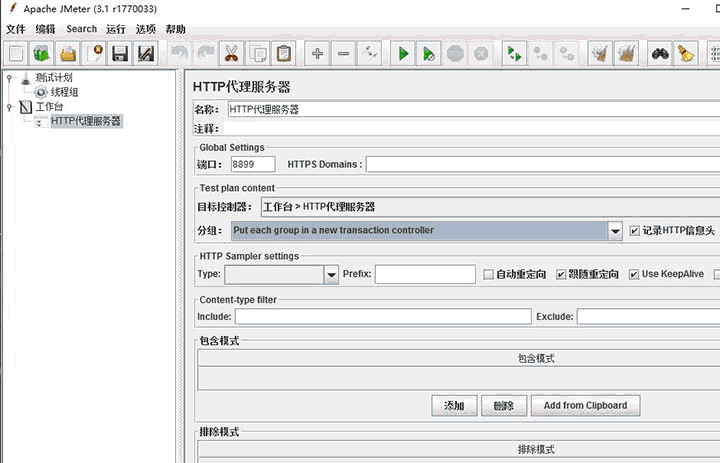Click the Prefix input field

[425, 274]
